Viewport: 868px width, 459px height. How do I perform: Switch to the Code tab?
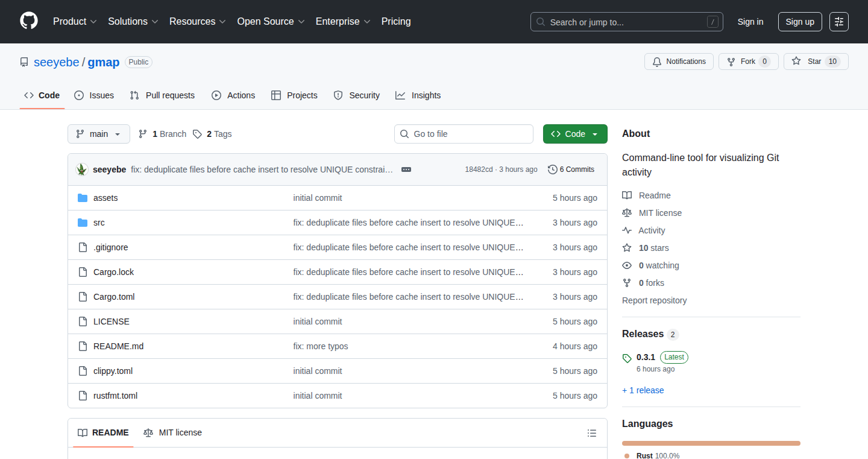coord(42,95)
